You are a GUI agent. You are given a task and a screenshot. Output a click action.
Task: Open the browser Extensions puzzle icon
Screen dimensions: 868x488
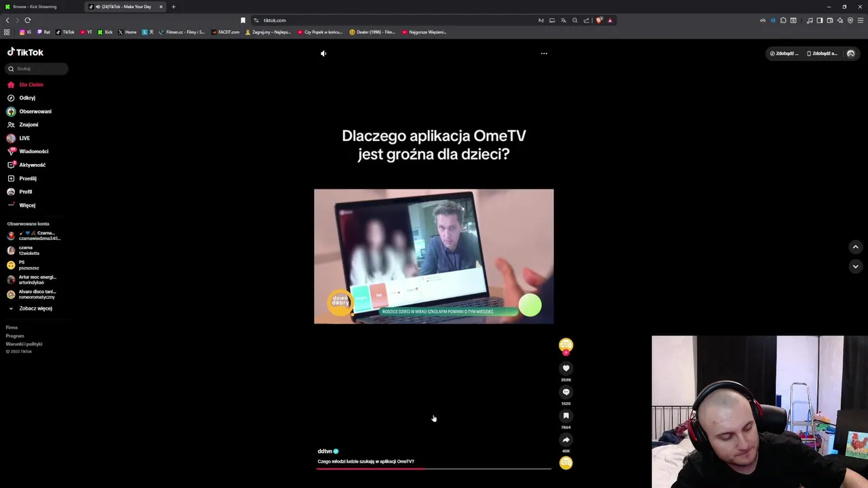pos(783,20)
